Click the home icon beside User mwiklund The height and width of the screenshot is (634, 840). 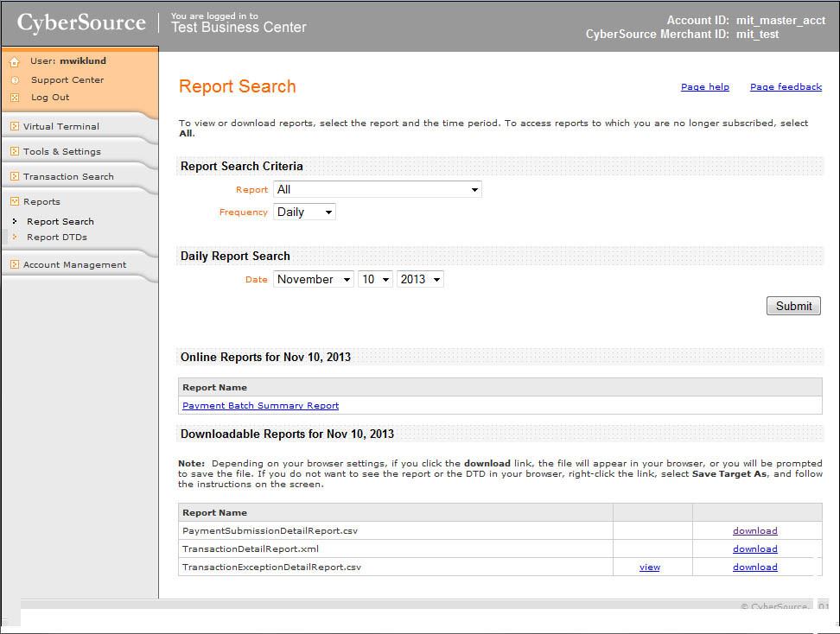point(15,62)
